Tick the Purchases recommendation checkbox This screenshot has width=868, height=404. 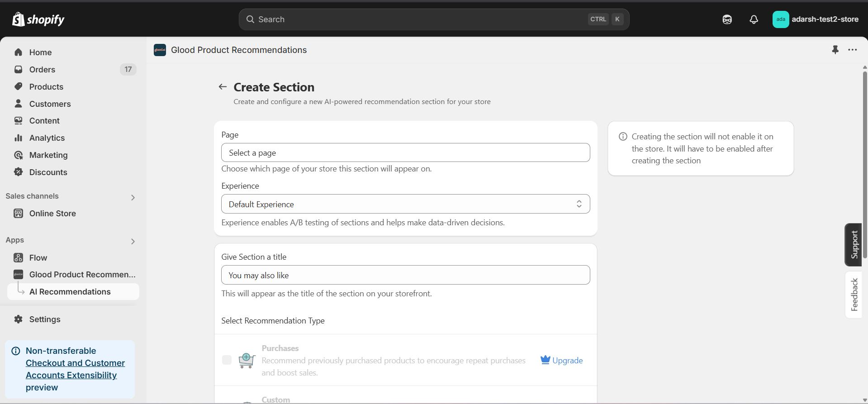pyautogui.click(x=227, y=360)
